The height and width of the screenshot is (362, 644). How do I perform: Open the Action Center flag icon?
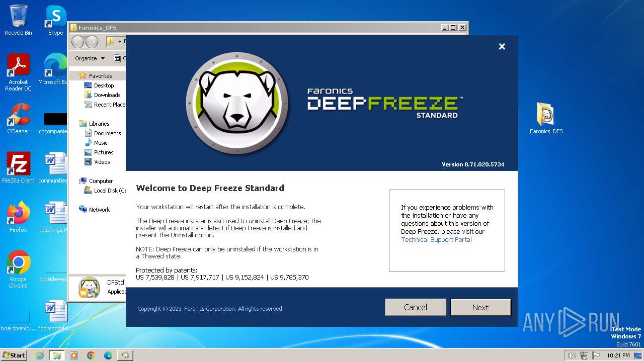[x=596, y=355]
